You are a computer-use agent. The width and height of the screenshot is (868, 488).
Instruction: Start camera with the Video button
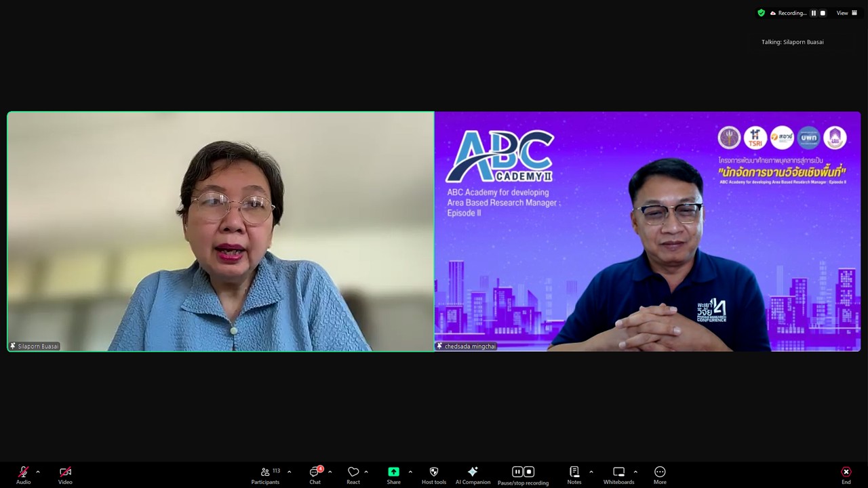[65, 475]
